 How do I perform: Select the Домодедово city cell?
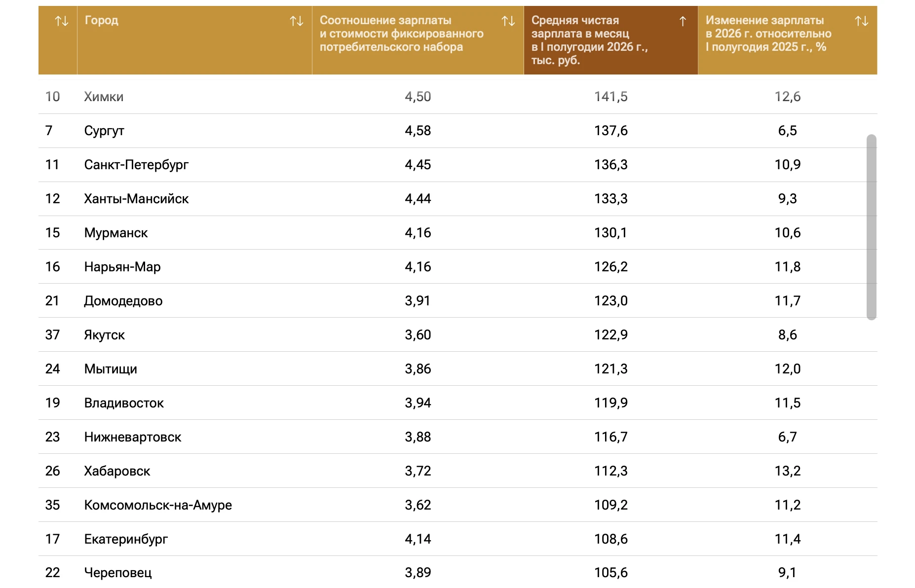point(123,301)
